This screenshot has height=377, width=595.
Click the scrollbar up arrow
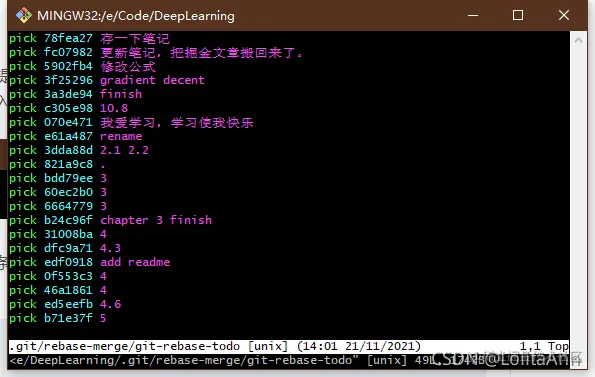click(x=578, y=40)
